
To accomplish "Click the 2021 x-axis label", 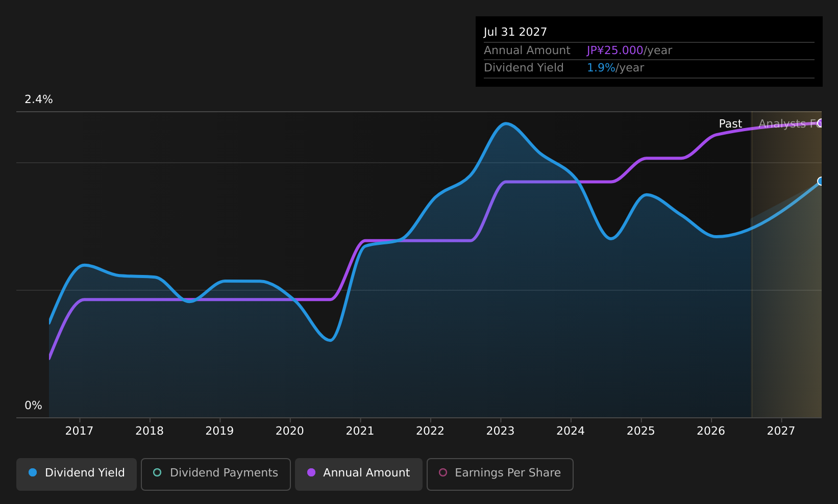I will [360, 431].
